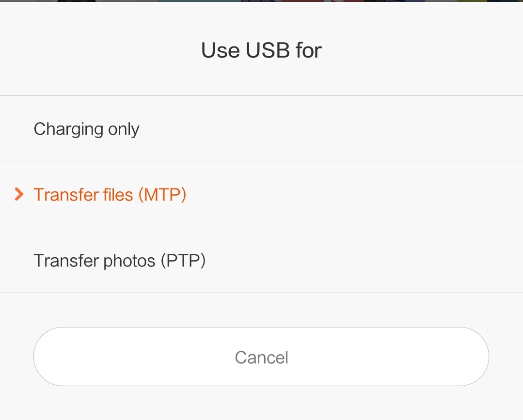Click the word only in Charging only
The width and height of the screenshot is (523, 420).
coord(124,129)
